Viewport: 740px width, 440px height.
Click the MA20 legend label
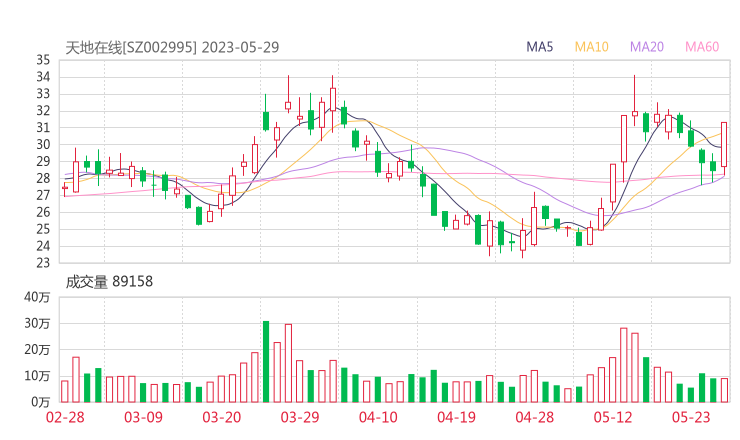(x=647, y=47)
